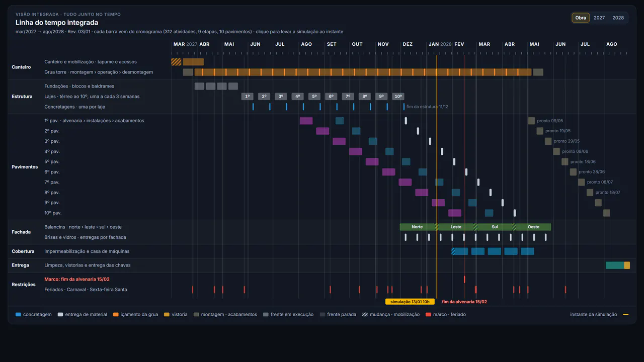Image resolution: width=644 pixels, height=362 pixels.
Task: Click the teal bar in the Entrega row
Action: pos(615,265)
